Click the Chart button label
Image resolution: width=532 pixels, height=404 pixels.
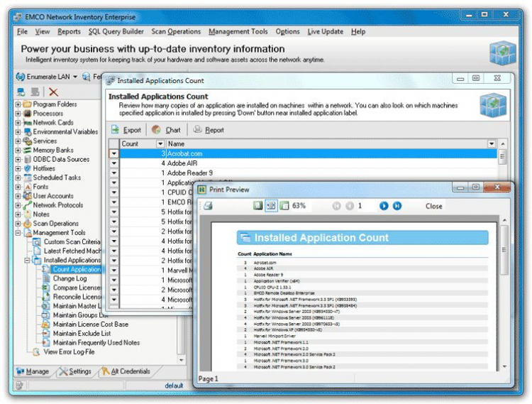(173, 130)
